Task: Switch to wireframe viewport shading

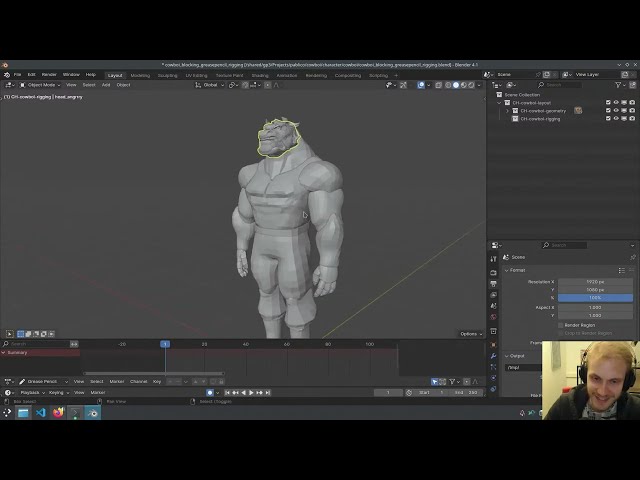Action: point(448,85)
